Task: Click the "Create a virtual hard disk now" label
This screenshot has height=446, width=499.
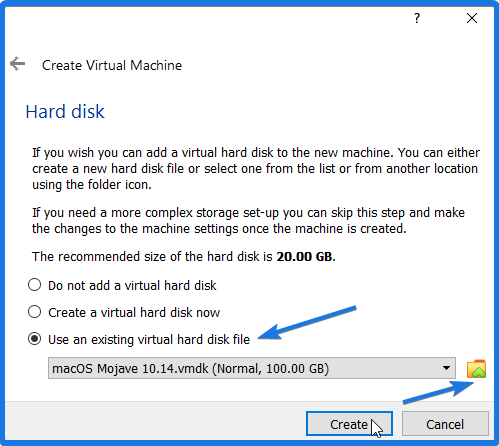Action: click(134, 313)
